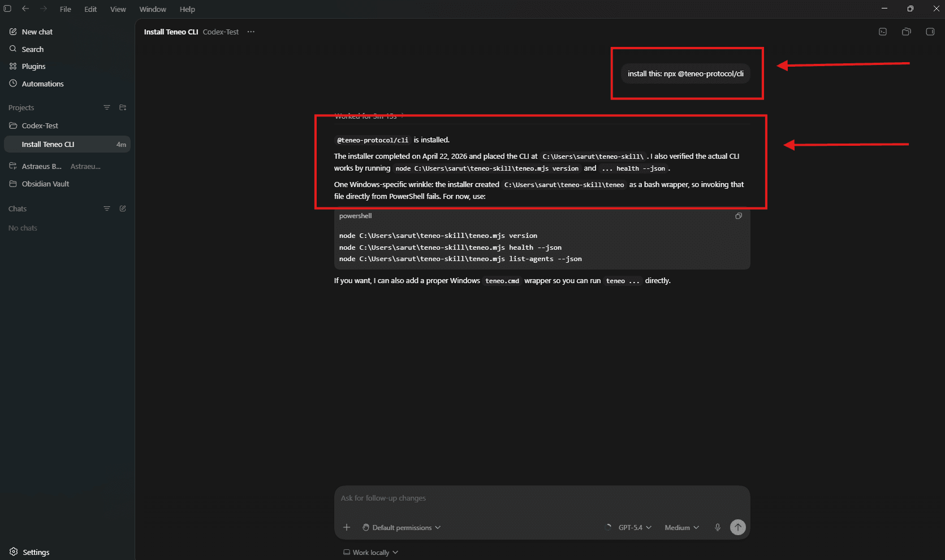Start voice input with microphone icon
The image size is (945, 560).
coord(718,527)
